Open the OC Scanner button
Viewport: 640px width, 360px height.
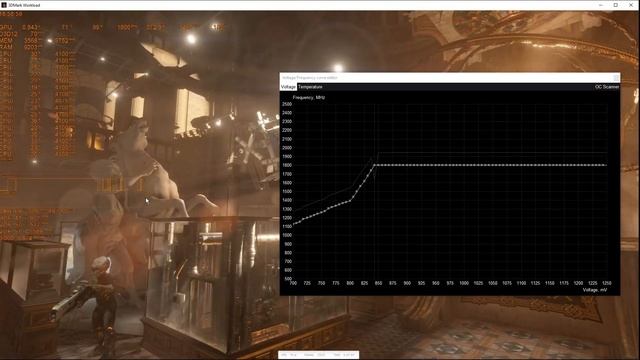tap(607, 87)
